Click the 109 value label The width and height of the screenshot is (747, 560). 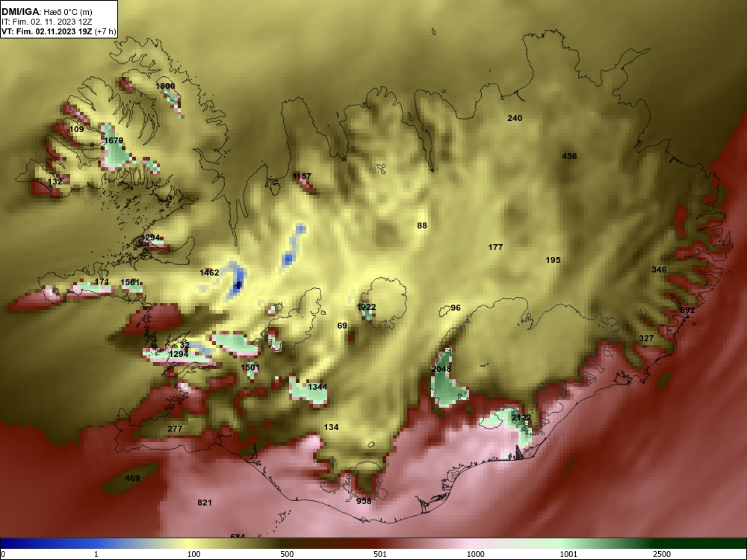[x=77, y=129]
